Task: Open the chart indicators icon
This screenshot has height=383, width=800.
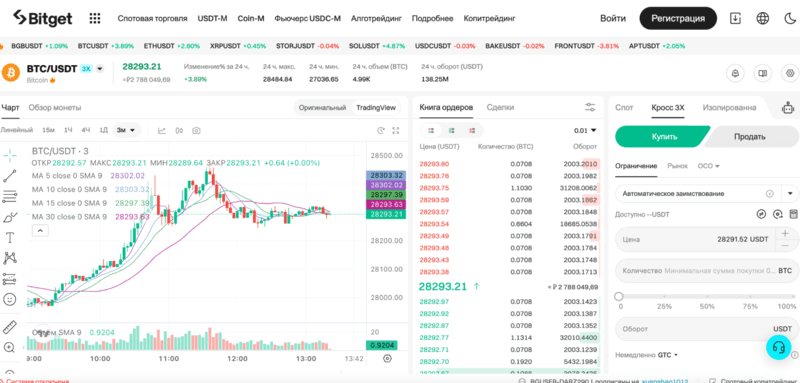Action: (x=162, y=131)
